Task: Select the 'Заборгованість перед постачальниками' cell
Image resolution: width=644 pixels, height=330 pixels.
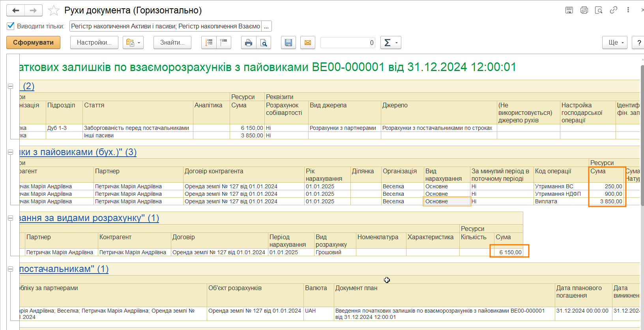Action: point(138,128)
